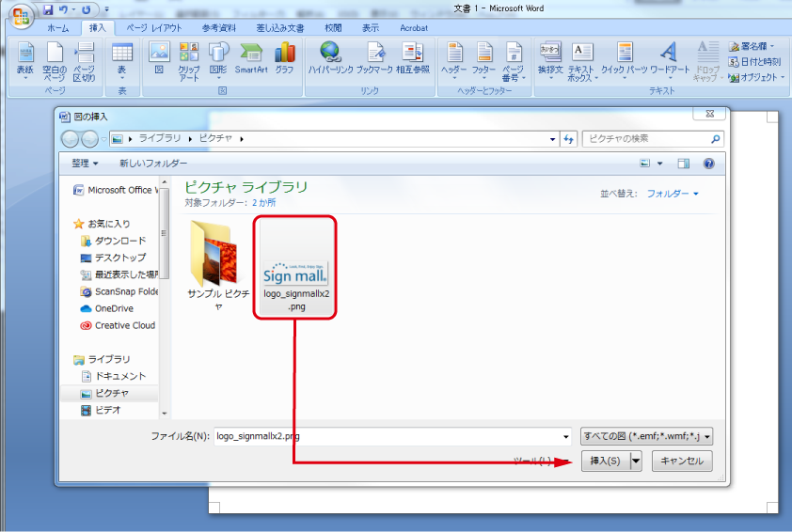The image size is (792, 532).
Task: Open the Insert button split arrow
Action: [636, 461]
